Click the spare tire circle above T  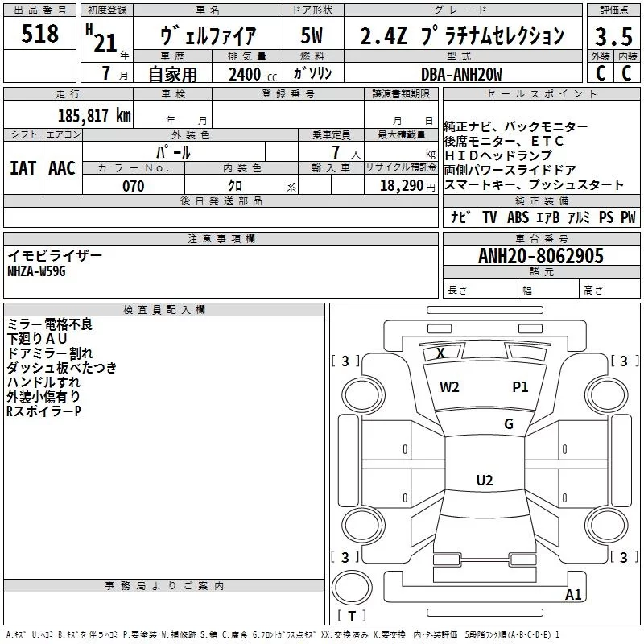[x=352, y=588]
